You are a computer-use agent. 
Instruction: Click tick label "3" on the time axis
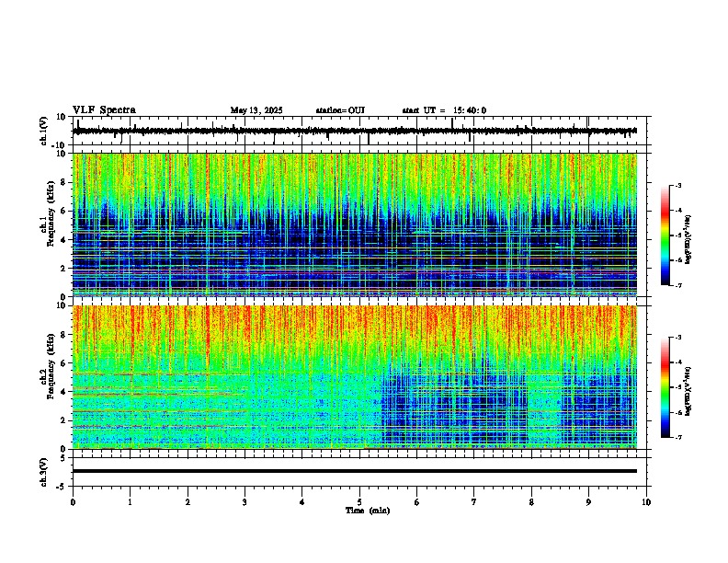click(245, 502)
